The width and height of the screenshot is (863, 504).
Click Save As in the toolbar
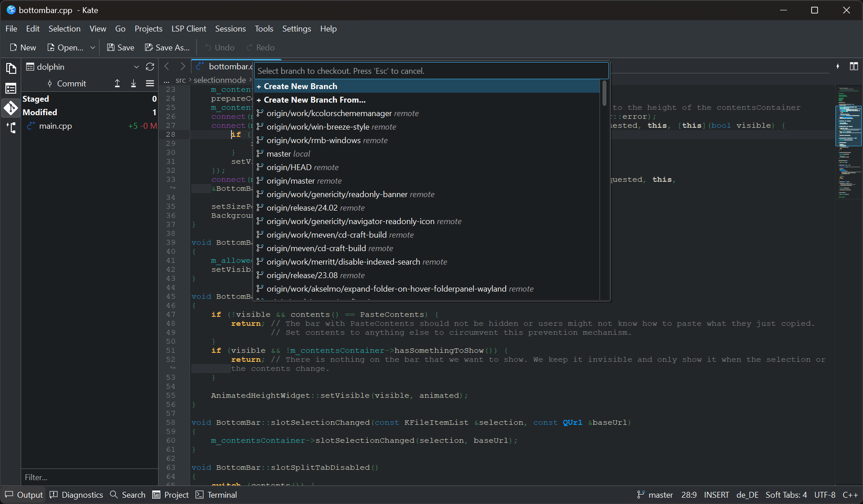[x=167, y=48]
